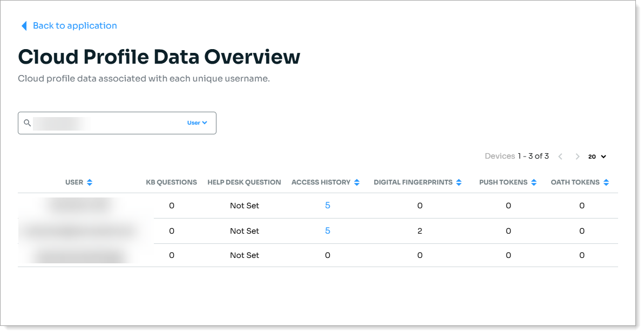Click the magnifying glass search icon
644x334 pixels.
[x=26, y=123]
